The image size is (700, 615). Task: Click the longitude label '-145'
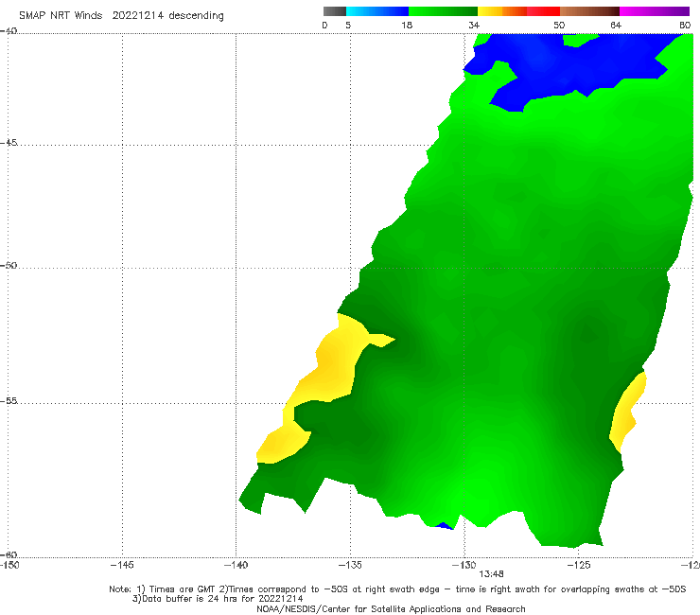tap(122, 565)
